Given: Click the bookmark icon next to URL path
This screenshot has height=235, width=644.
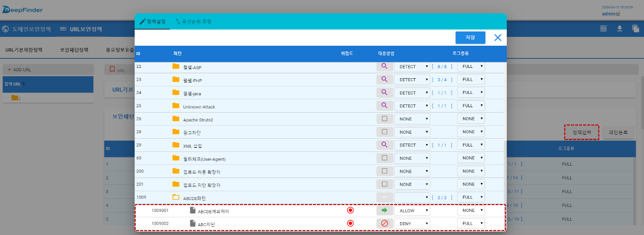Looking at the screenshot, I should point(112,70).
